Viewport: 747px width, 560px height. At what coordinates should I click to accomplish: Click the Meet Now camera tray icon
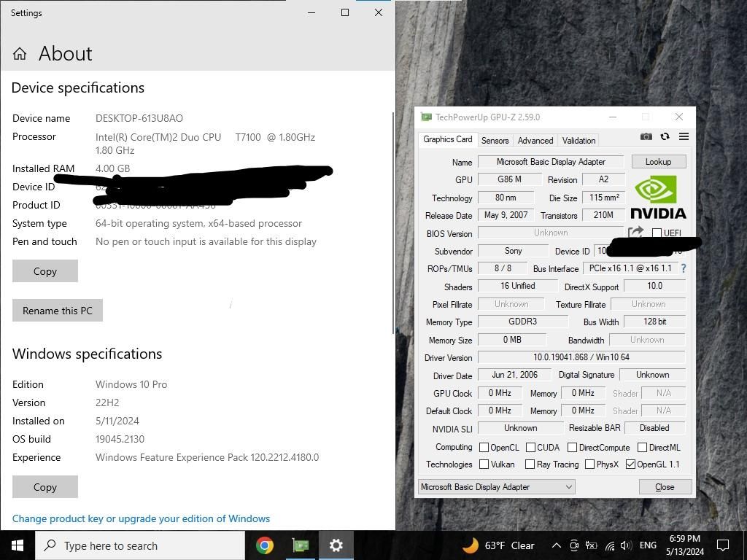pos(574,545)
